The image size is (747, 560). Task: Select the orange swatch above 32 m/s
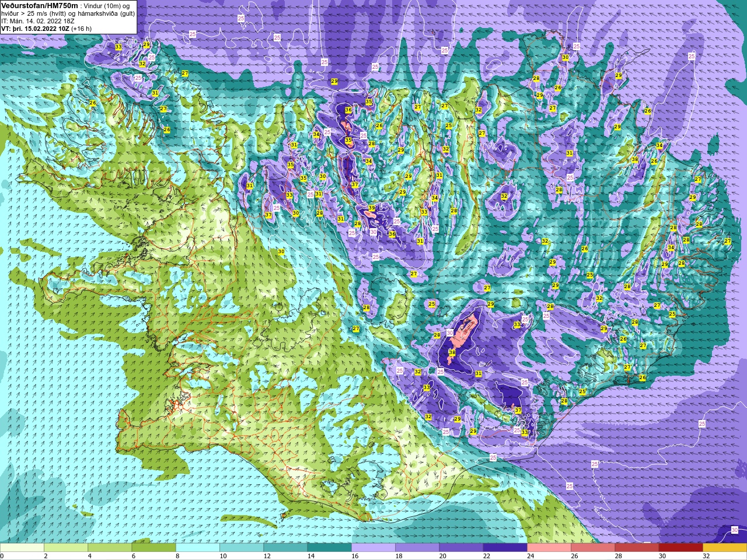[725, 548]
